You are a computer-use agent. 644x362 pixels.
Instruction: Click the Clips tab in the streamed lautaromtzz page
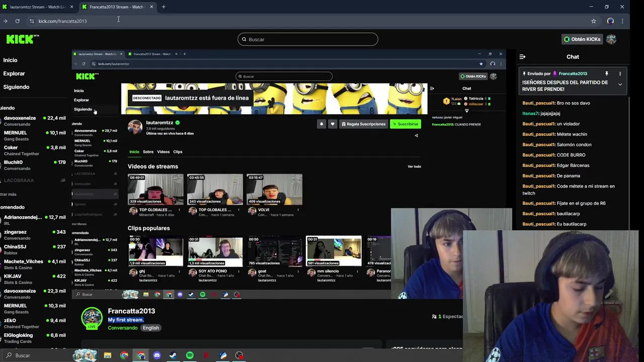pyautogui.click(x=178, y=152)
